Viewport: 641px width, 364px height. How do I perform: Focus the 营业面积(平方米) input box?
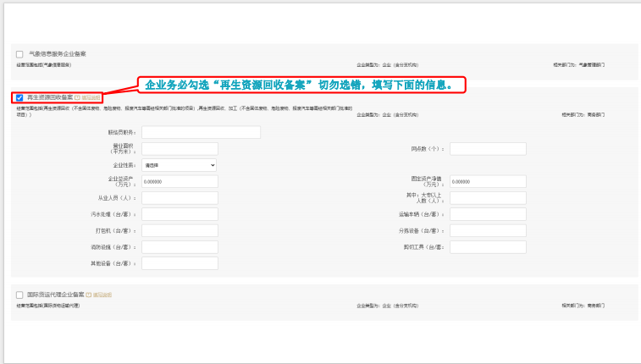coord(179,149)
